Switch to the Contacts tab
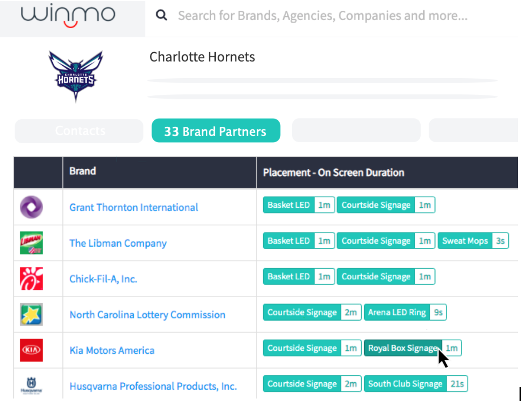Screen dimensions: 532x401 79,131
